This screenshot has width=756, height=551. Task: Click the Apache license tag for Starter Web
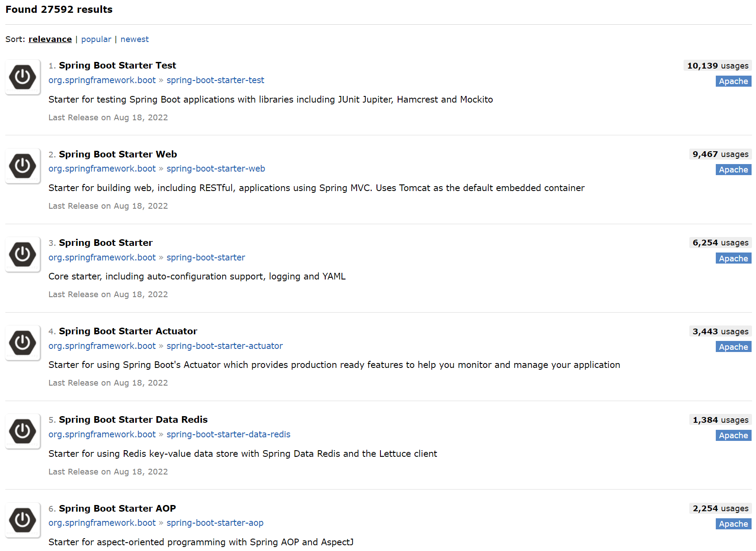tap(733, 170)
